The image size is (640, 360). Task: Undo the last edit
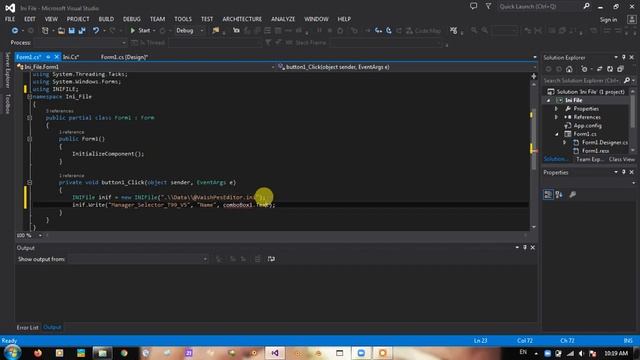pyautogui.click(x=96, y=31)
